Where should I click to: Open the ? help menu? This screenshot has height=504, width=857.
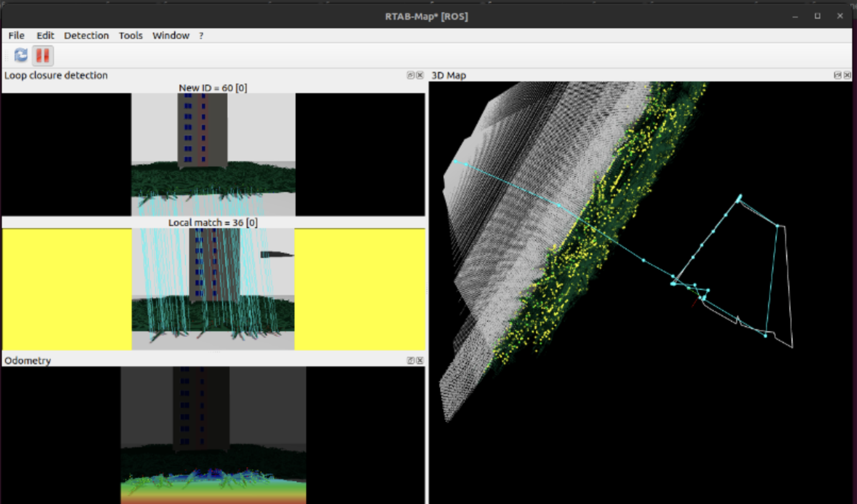click(x=201, y=36)
